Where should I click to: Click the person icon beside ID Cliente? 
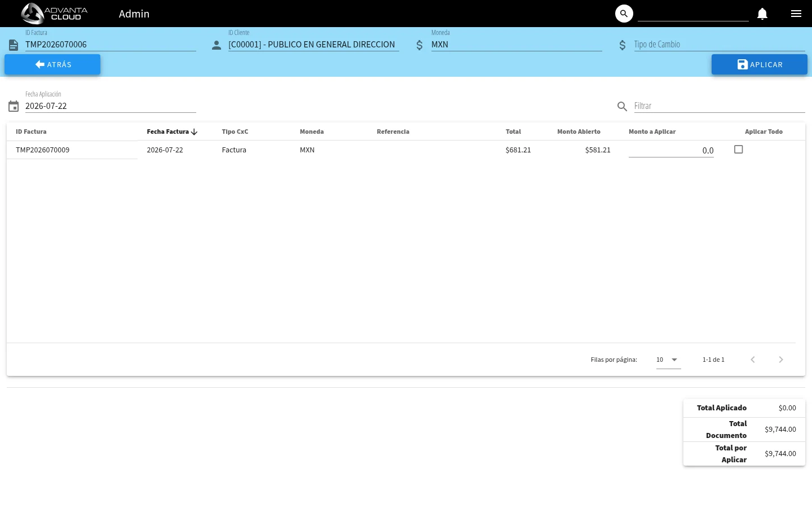[x=217, y=45]
